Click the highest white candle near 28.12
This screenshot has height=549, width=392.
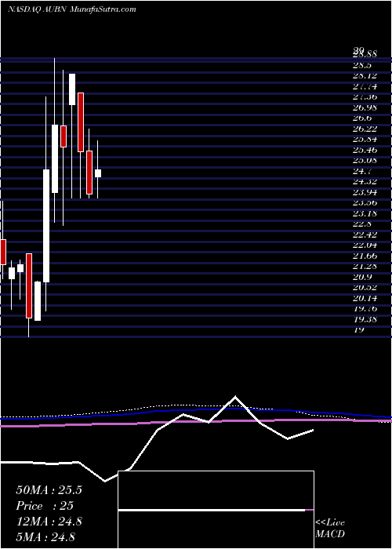72,89
